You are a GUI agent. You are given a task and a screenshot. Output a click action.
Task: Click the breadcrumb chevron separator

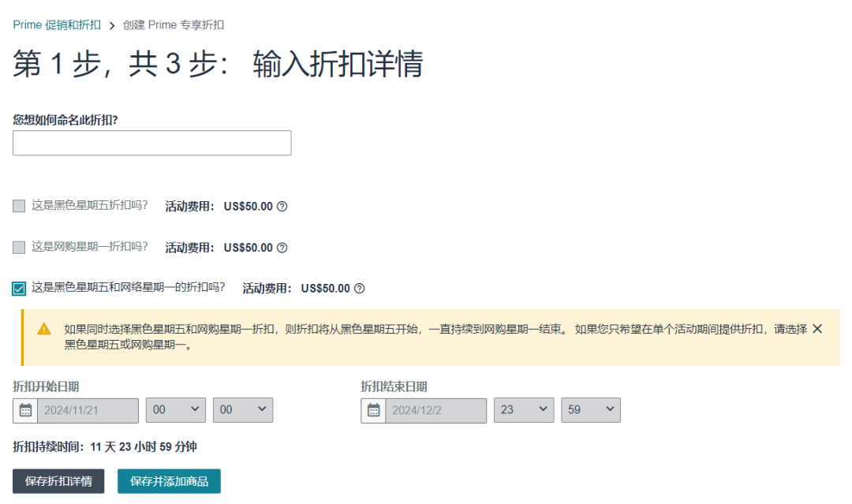click(112, 25)
